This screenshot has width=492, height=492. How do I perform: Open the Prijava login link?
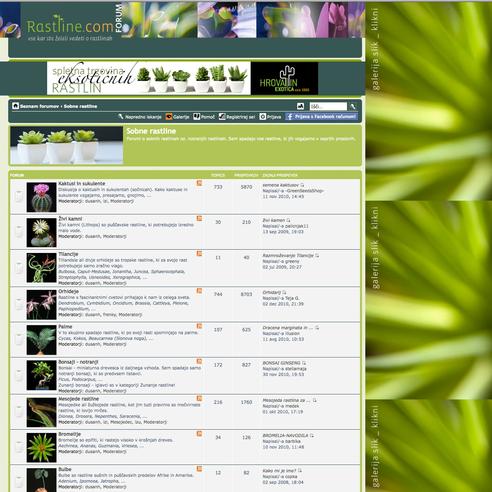(x=270, y=117)
